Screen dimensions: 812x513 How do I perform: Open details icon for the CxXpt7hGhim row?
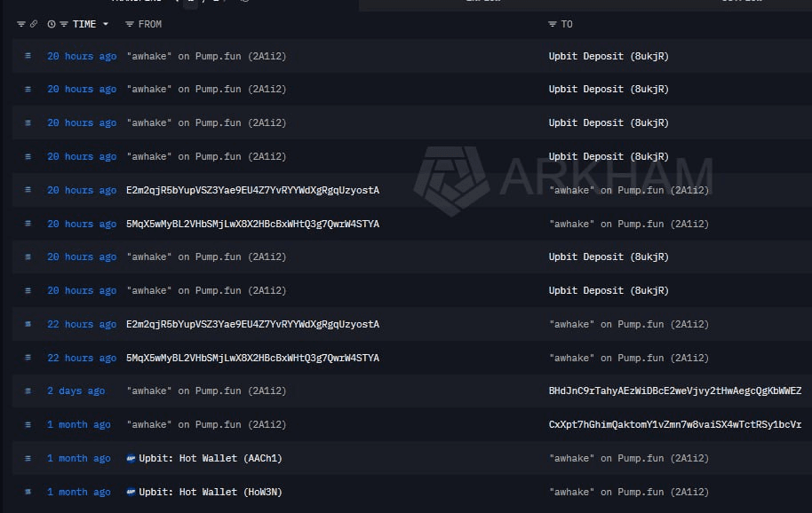[28, 424]
